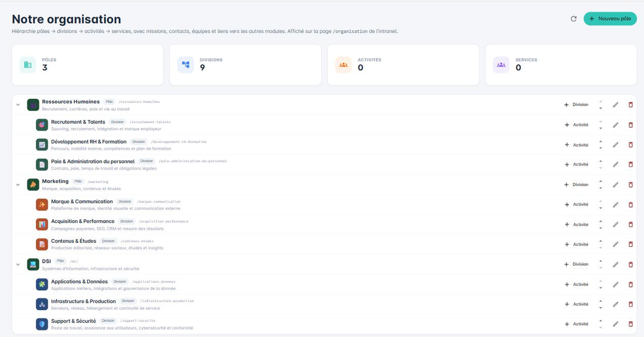Move Marketing pôle up in order
The image size is (644, 337).
point(601,181)
